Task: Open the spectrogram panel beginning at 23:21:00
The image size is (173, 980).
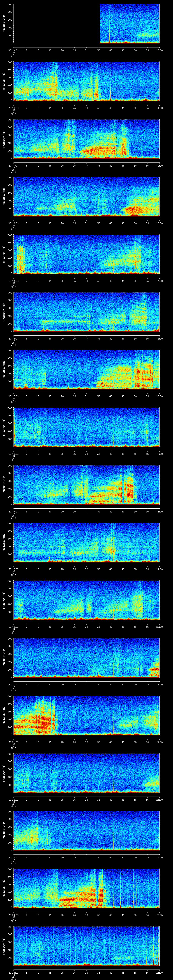Action: point(87,715)
